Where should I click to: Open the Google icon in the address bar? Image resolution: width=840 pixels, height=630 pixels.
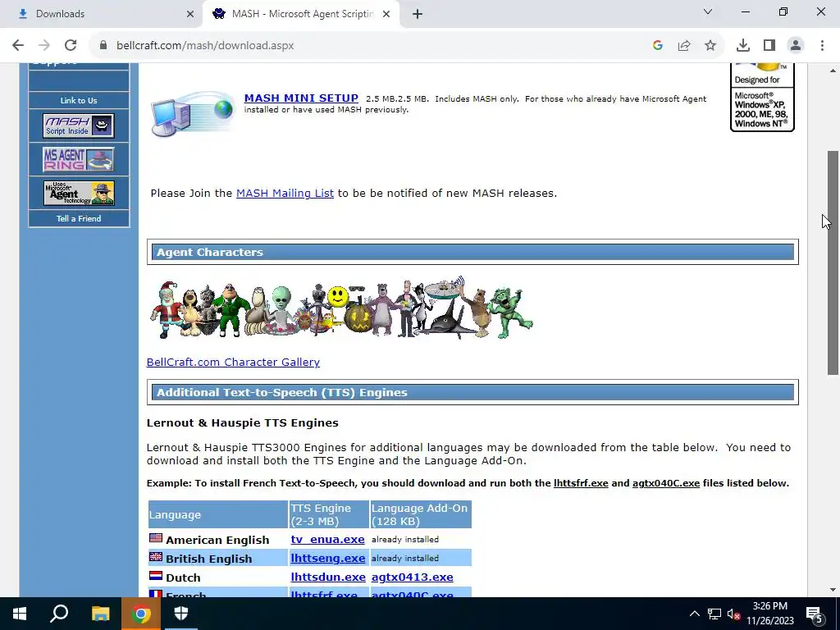coord(658,46)
